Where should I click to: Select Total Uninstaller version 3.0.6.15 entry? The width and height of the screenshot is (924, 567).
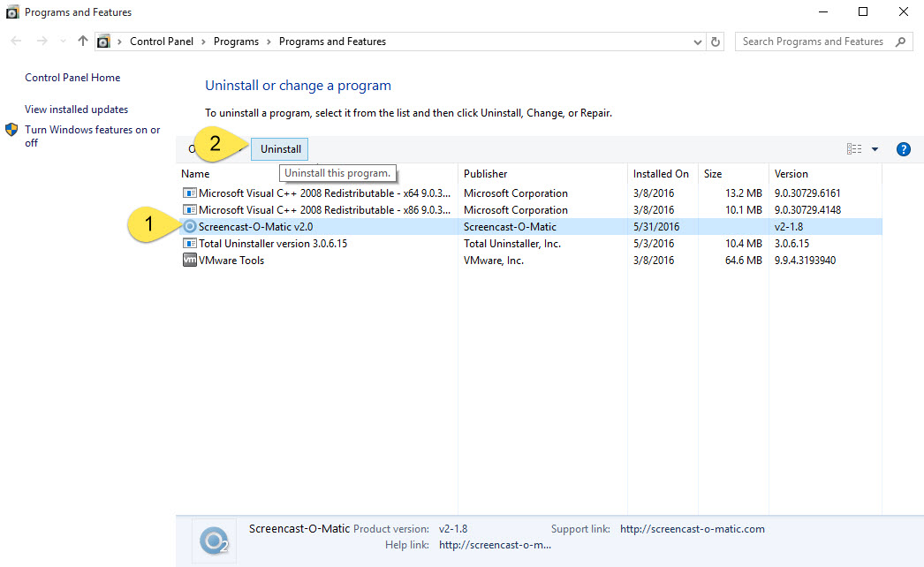pyautogui.click(x=530, y=244)
